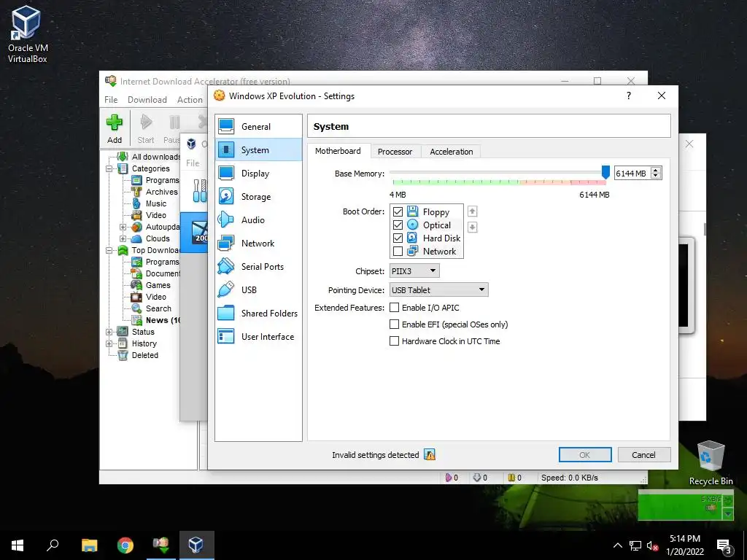
Task: Click the taskbar clock 5:14 PM
Action: (x=684, y=539)
